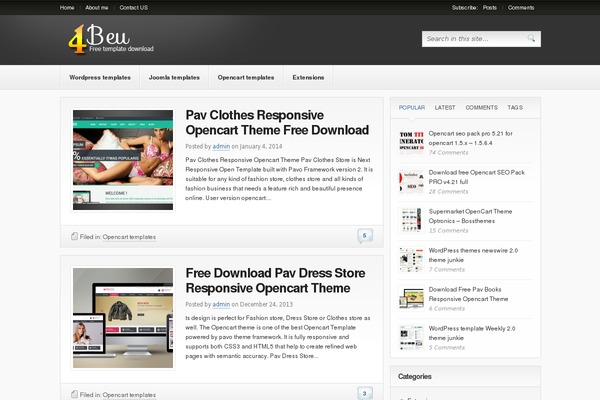Open the About me page
The height and width of the screenshot is (400, 600).
point(96,8)
